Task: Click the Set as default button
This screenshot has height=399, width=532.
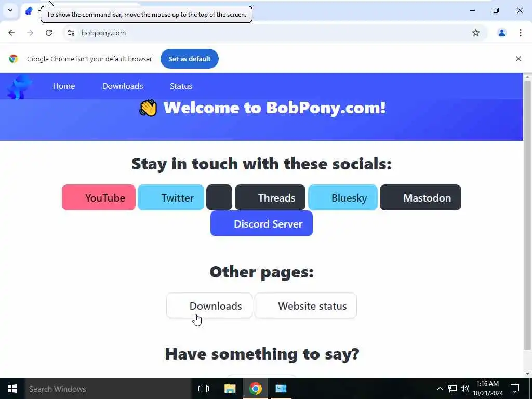Action: (x=189, y=59)
